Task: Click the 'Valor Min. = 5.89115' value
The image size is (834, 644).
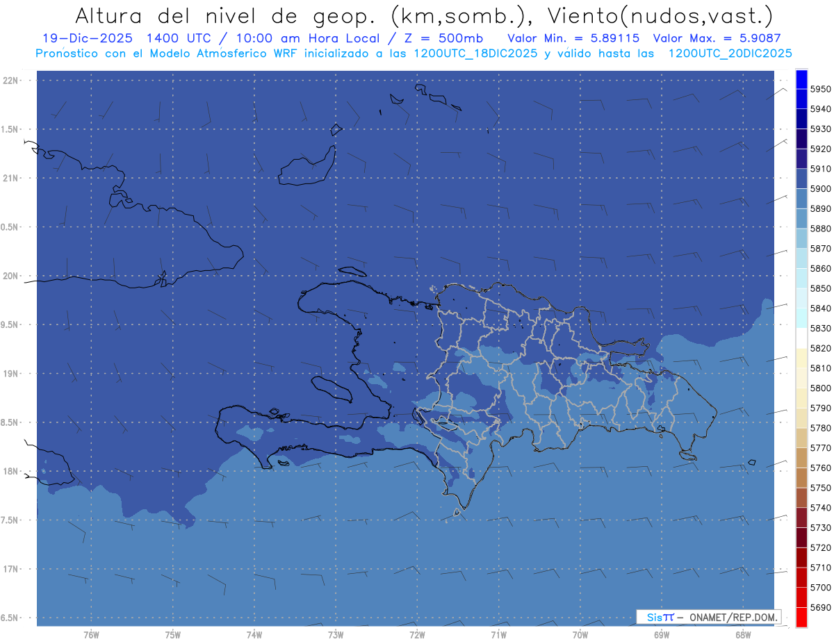Action: click(x=573, y=38)
